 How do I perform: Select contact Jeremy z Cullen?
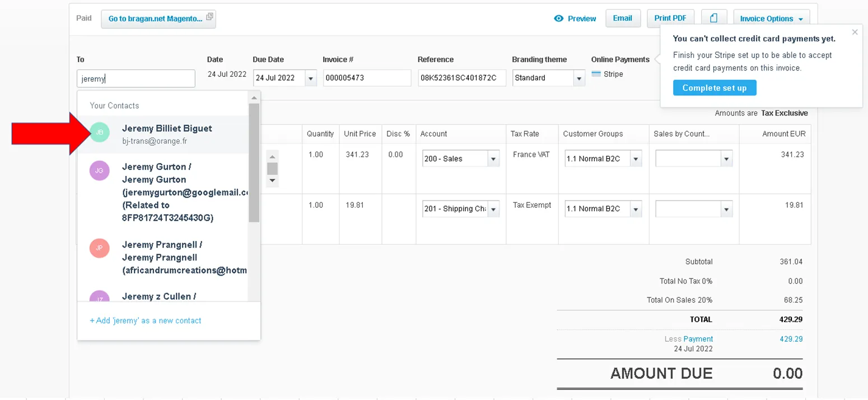pyautogui.click(x=163, y=294)
